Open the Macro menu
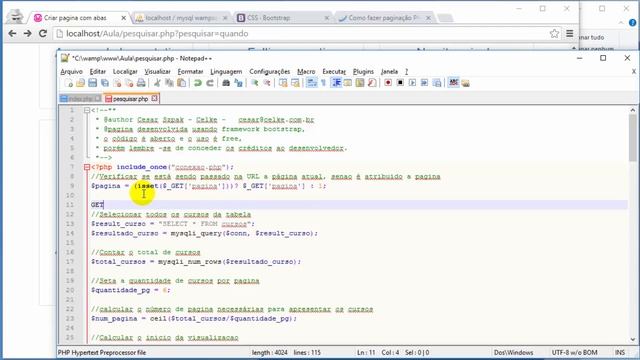 tap(306, 71)
